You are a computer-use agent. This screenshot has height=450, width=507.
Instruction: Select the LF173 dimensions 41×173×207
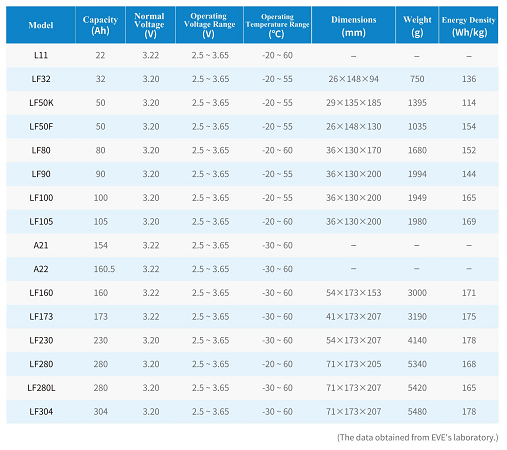click(353, 316)
